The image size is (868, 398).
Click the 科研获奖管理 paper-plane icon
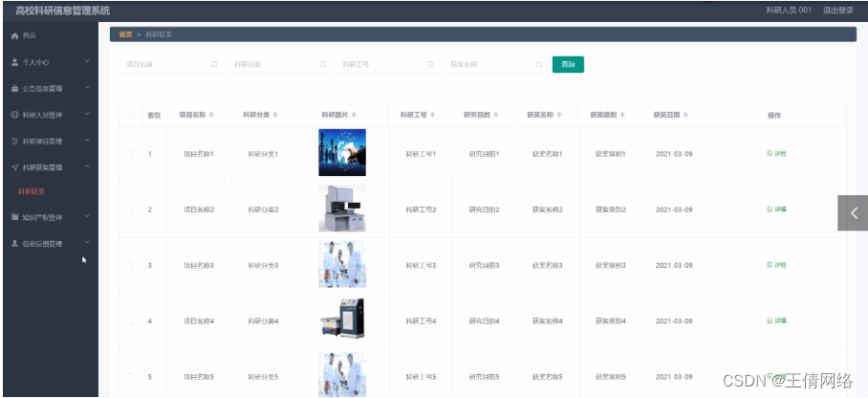pos(15,166)
